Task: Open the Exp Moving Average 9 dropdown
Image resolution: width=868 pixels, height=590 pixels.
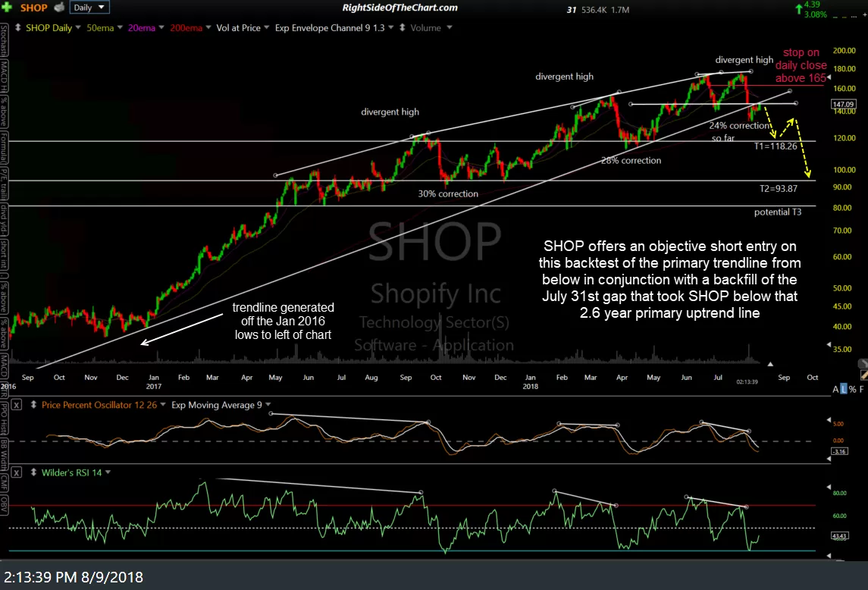Action: tap(268, 405)
